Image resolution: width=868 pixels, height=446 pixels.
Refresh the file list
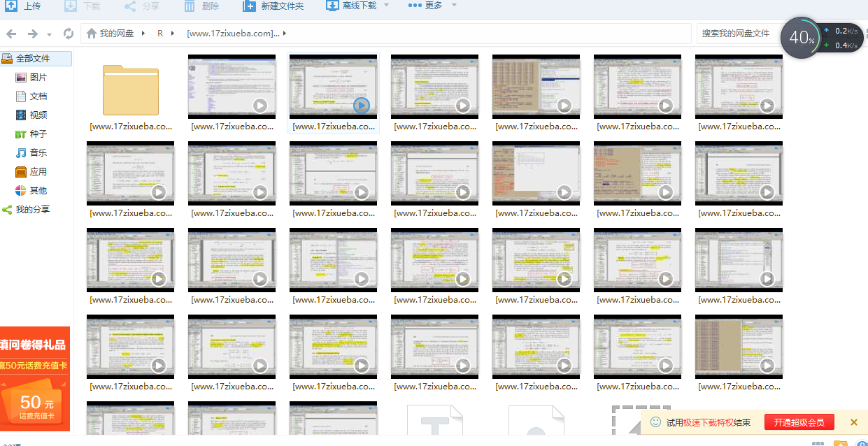pos(68,34)
